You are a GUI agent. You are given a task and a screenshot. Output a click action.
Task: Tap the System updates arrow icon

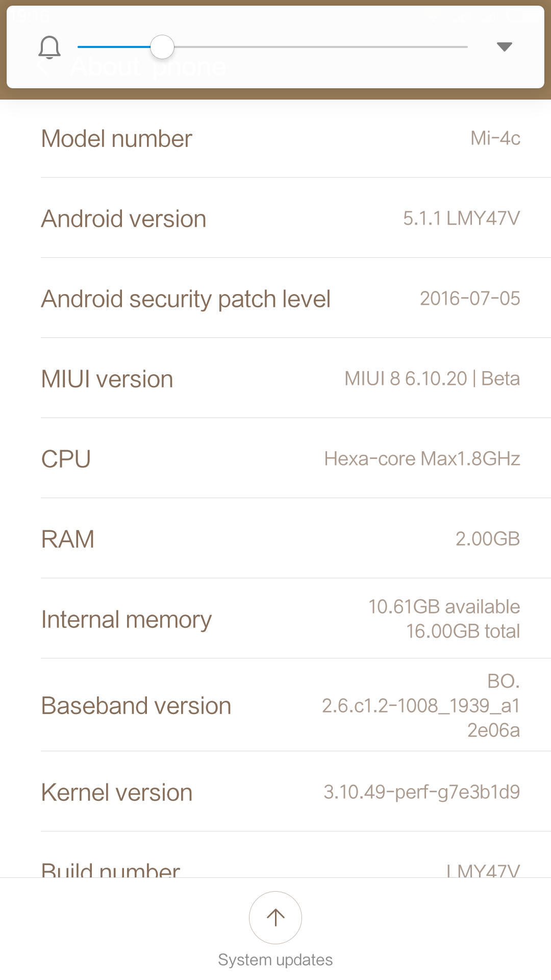pyautogui.click(x=275, y=917)
